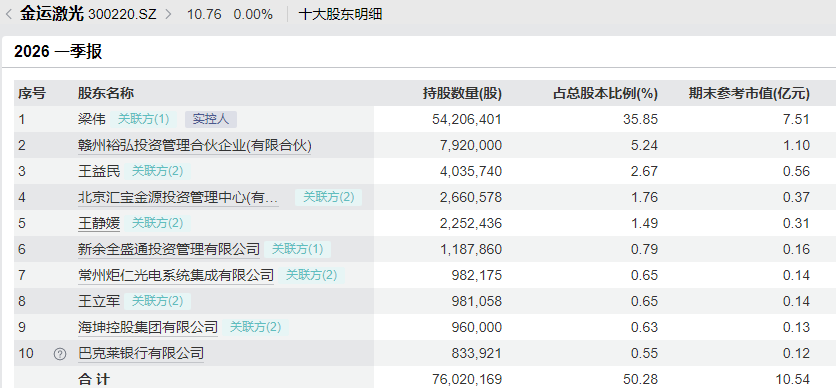The height and width of the screenshot is (388, 836).
Task: Sort by 期末参考市值(亿元) column header
Action: pos(749,94)
